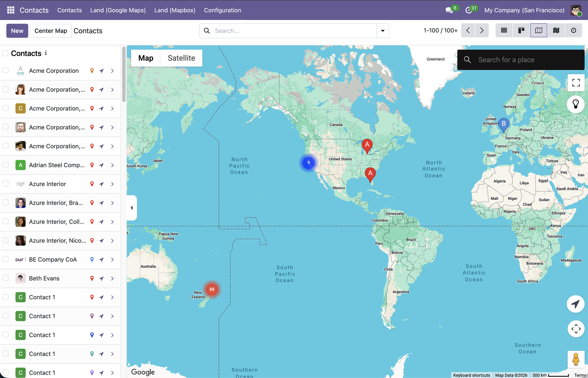Viewport: 588px width, 378px height.
Task: Select the Street View pegman icon
Action: [576, 359]
